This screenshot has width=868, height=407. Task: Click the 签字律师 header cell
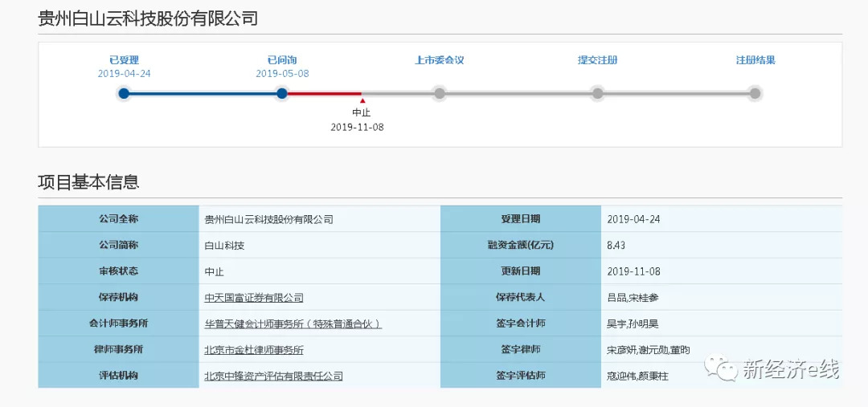point(520,349)
